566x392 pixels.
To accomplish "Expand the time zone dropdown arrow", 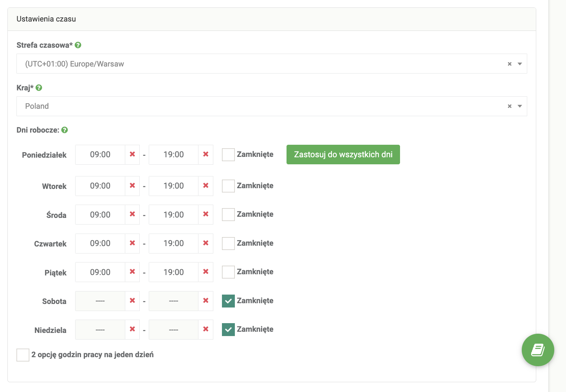I will [x=520, y=64].
